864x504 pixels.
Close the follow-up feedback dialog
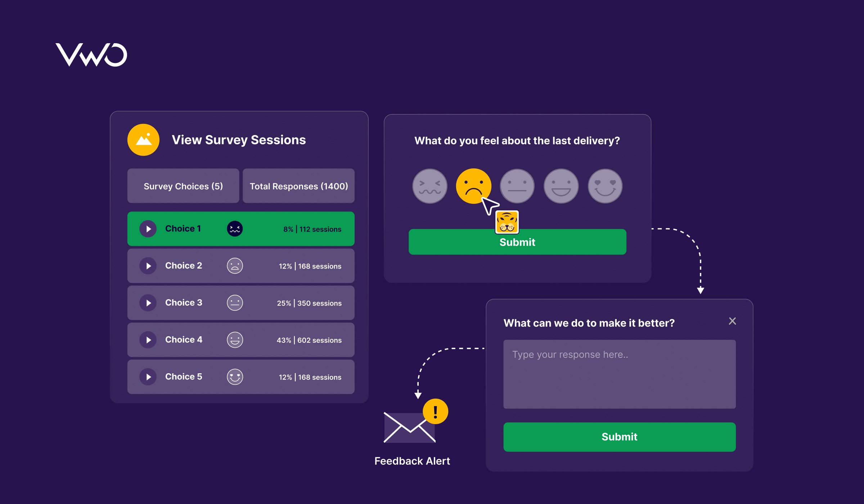(x=732, y=320)
